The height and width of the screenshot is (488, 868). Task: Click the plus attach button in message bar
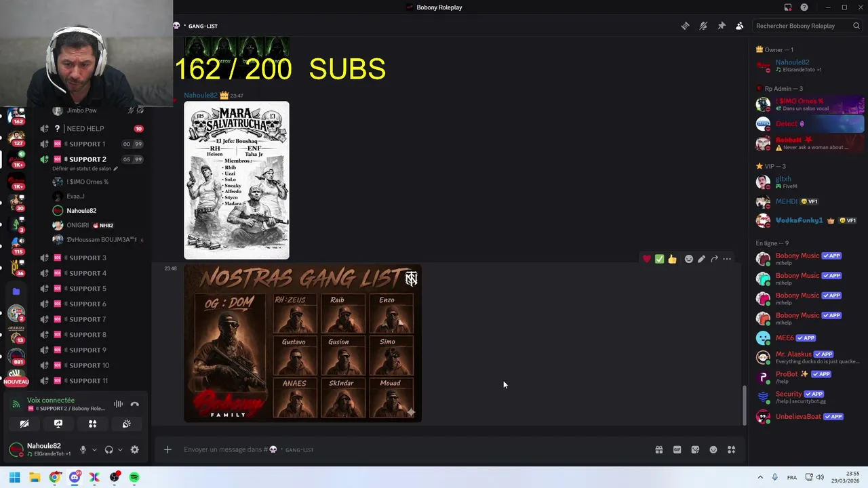[167, 449]
